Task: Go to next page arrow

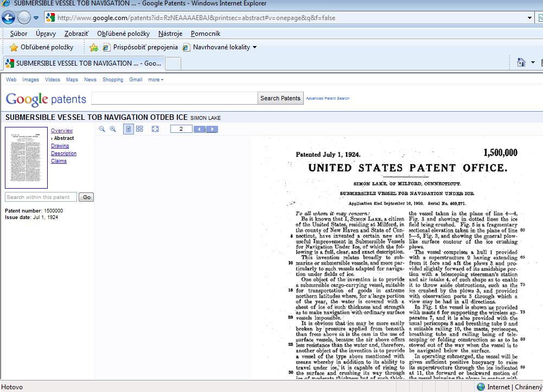Action: click(x=212, y=130)
